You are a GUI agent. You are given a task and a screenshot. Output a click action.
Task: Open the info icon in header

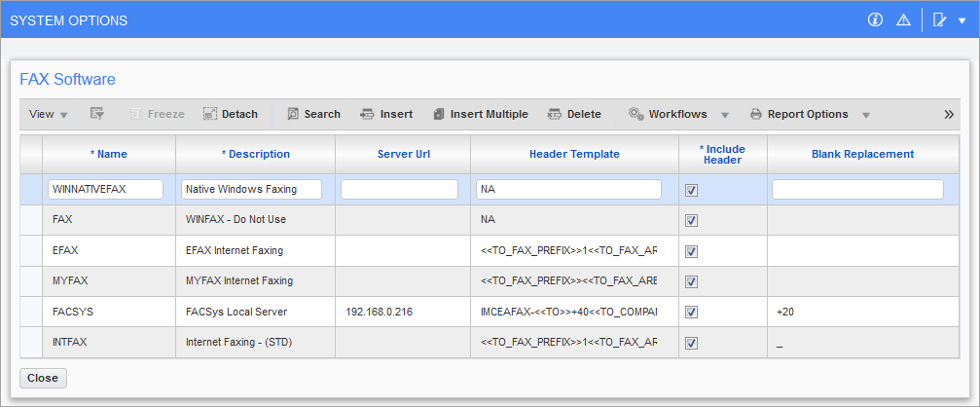(x=875, y=20)
